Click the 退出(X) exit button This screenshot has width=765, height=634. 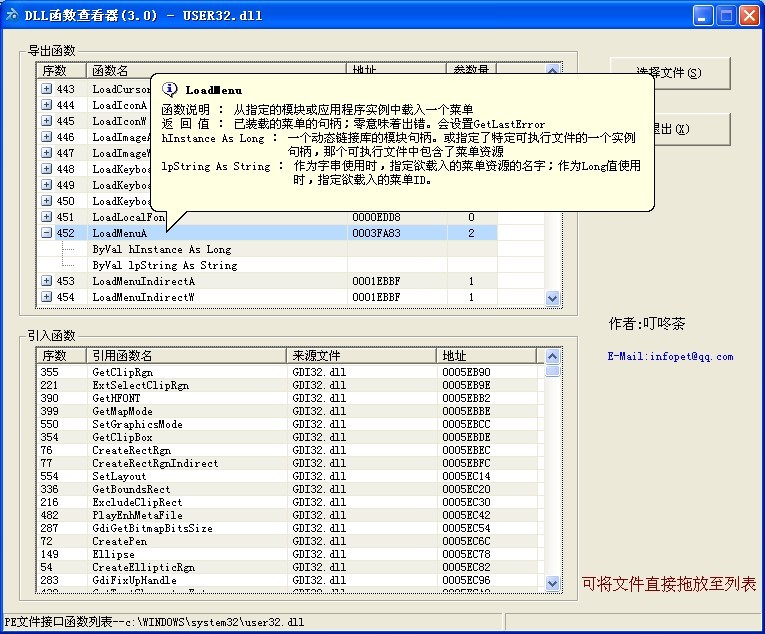tap(692, 129)
